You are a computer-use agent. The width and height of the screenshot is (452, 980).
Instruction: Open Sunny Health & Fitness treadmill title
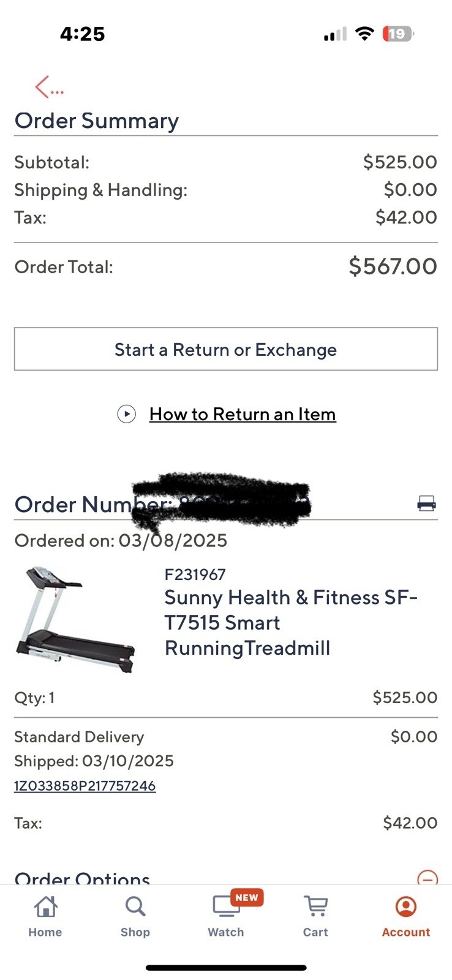click(x=291, y=622)
